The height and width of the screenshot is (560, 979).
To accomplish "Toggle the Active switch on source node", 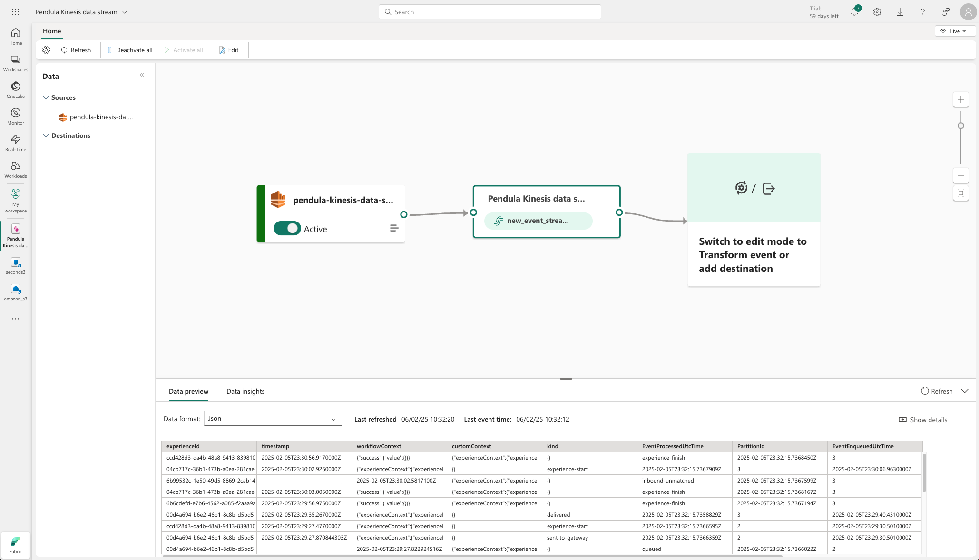I will coord(287,229).
